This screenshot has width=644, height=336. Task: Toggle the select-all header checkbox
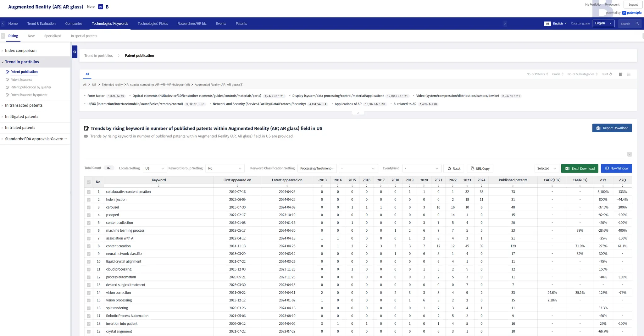89,182
